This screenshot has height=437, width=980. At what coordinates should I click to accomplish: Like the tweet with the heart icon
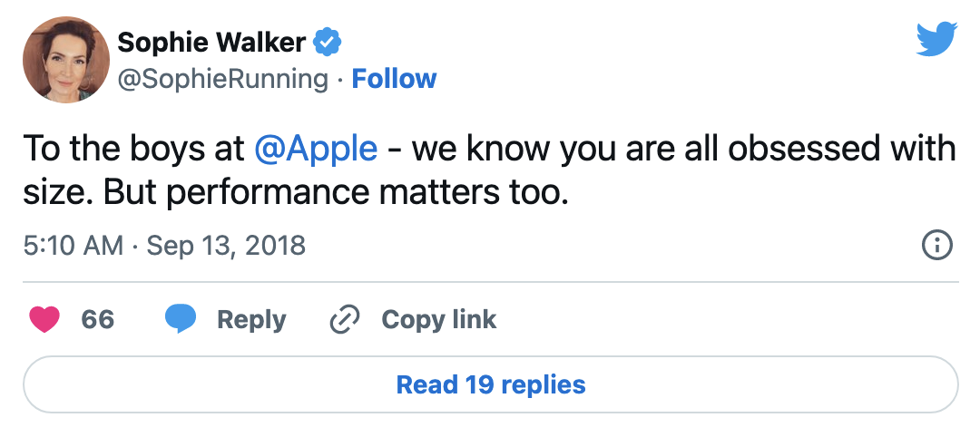point(44,319)
